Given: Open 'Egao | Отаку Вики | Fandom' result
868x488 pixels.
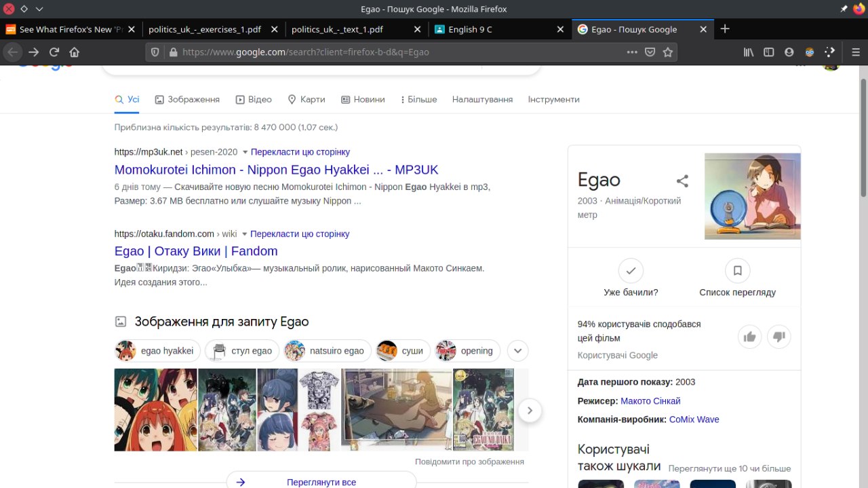Looking at the screenshot, I should 196,251.
